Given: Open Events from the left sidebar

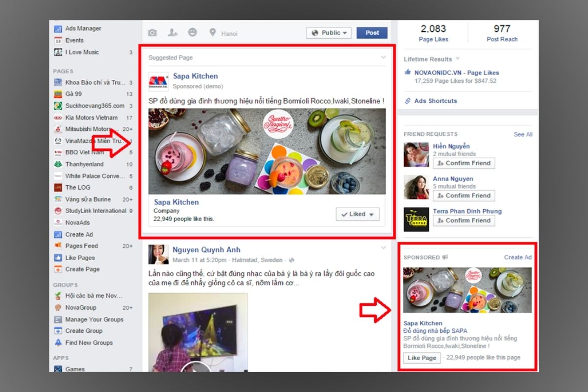Looking at the screenshot, I should pyautogui.click(x=71, y=40).
